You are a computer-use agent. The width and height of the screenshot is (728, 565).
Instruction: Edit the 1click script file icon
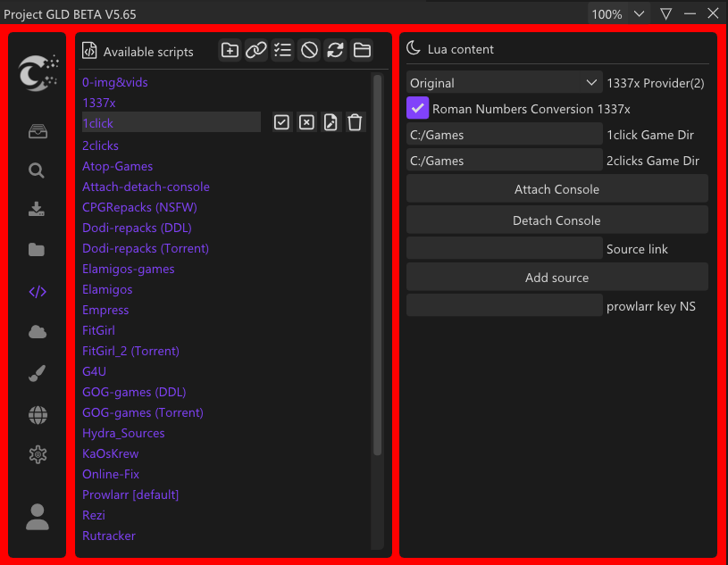(331, 122)
